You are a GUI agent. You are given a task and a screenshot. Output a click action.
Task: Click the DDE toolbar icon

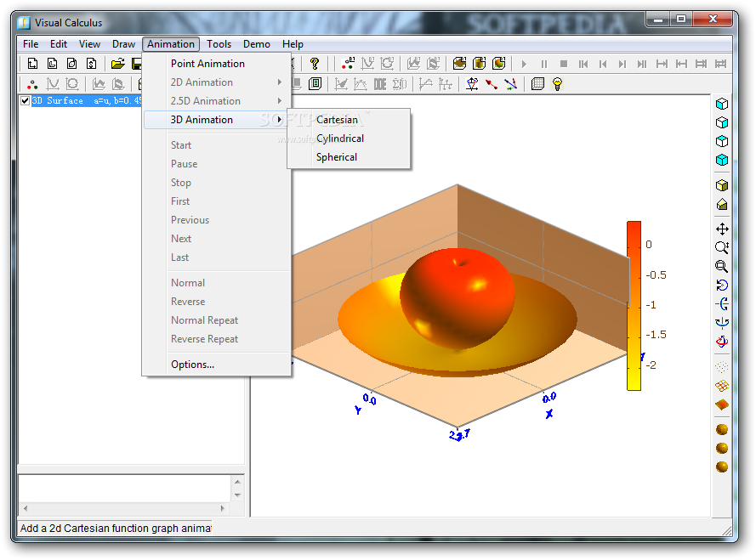click(380, 84)
